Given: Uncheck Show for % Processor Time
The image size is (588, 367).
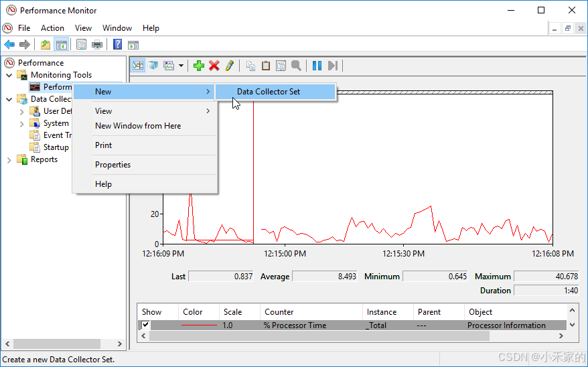Looking at the screenshot, I should click(145, 325).
